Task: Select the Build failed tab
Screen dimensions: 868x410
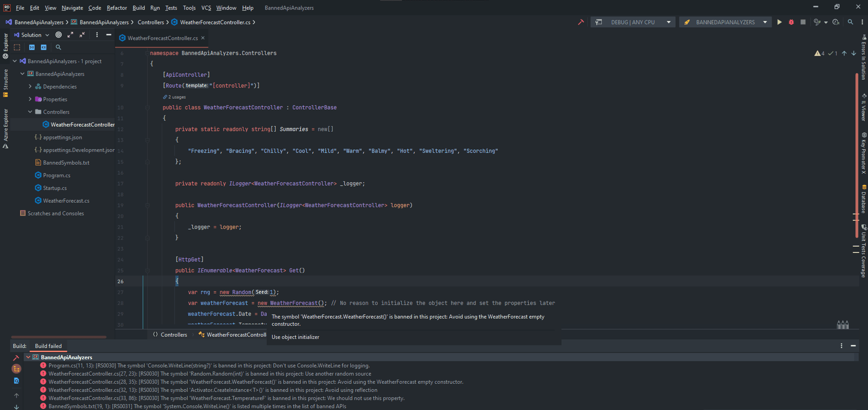Action: [48, 346]
